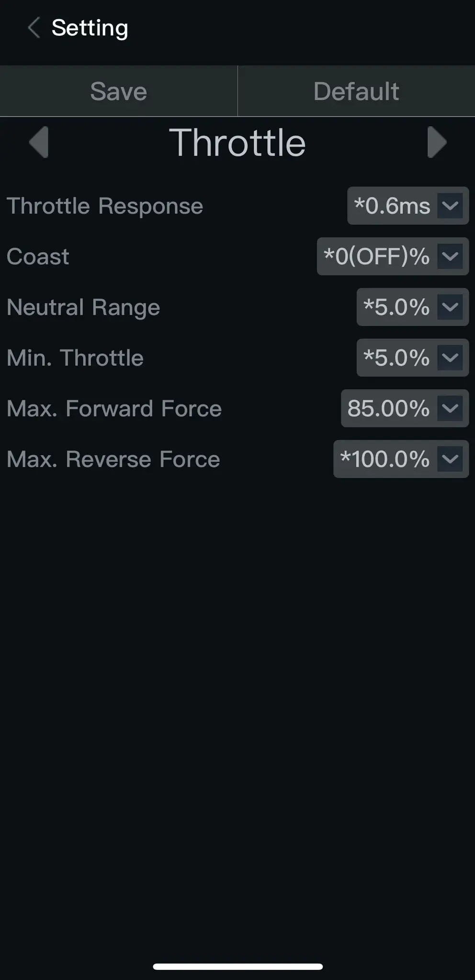Viewport: 475px width, 980px height.
Task: Tap the back chevron beside Setting
Action: (x=34, y=28)
